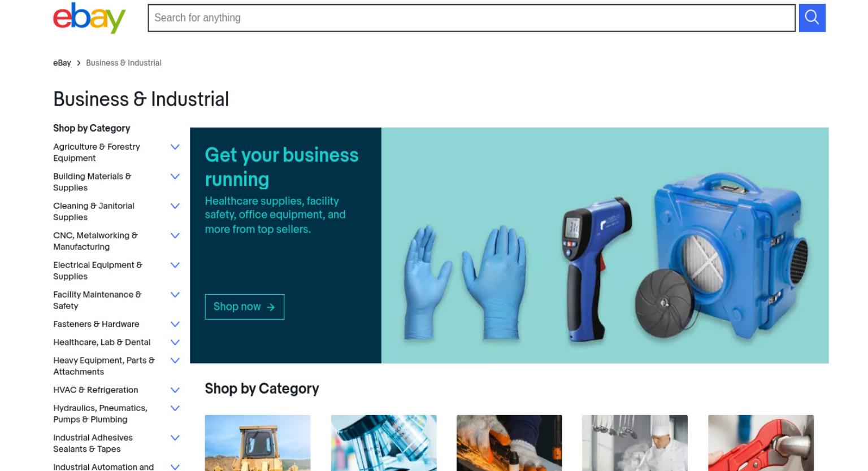The width and height of the screenshot is (868, 471).
Task: Expand HVAC & Refrigeration chevron
Action: coord(175,390)
